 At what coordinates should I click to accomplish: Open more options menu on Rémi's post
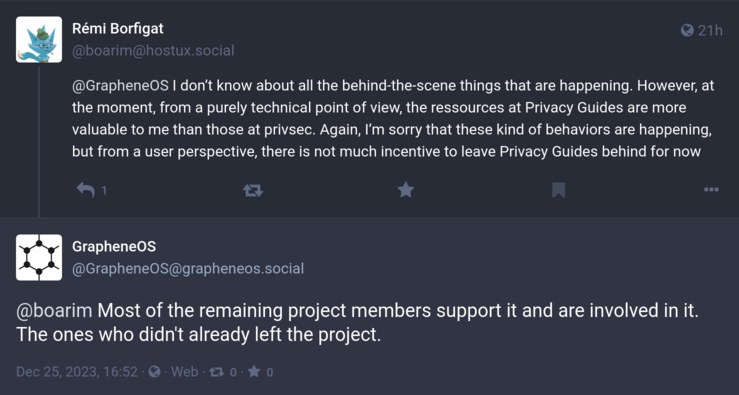coord(711,190)
